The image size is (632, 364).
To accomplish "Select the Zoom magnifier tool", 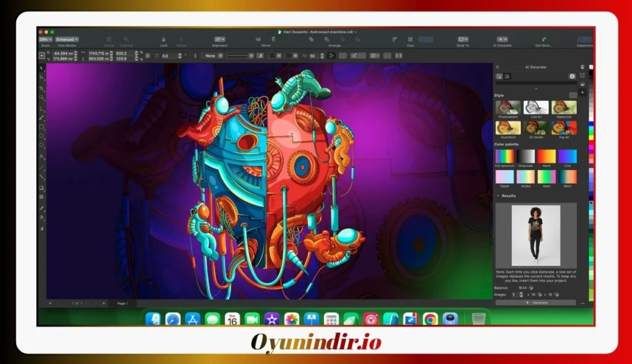I will (41, 97).
